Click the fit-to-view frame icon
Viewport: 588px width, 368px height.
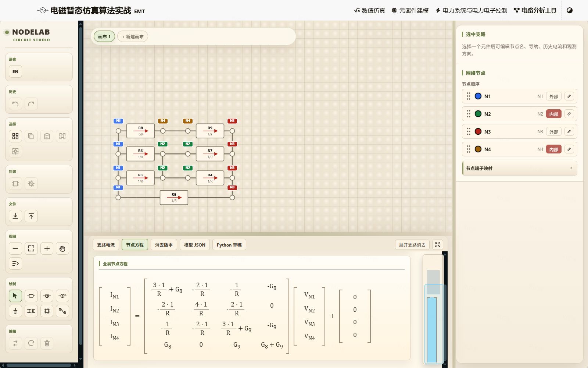point(31,248)
